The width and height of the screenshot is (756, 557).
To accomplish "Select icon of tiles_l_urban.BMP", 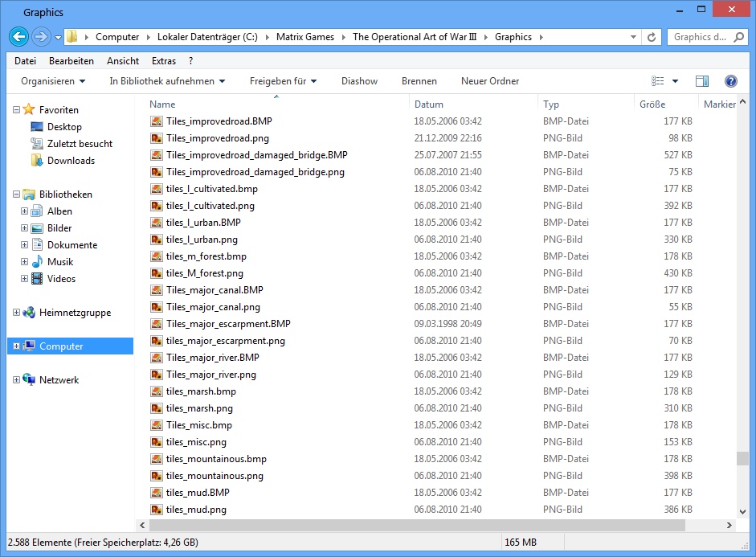I will tap(156, 223).
